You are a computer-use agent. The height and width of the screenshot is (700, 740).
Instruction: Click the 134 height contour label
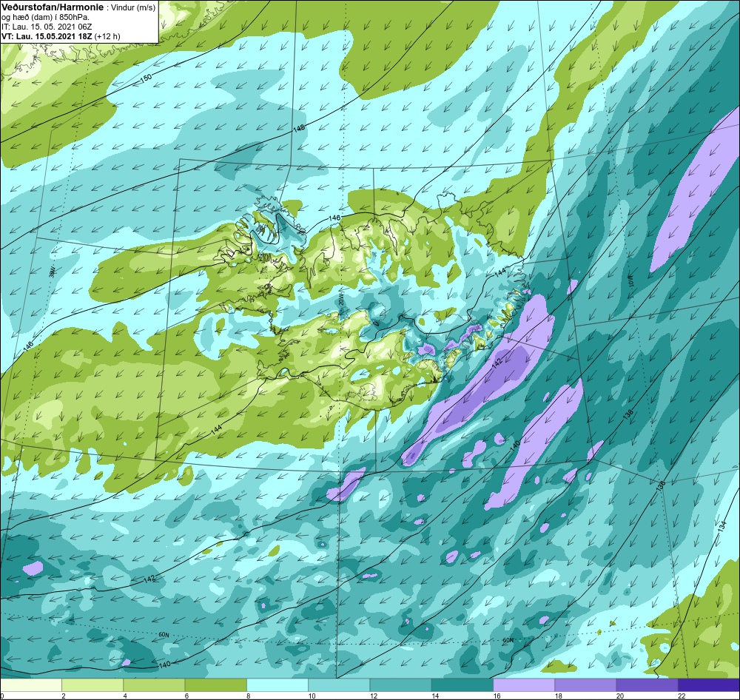pyautogui.click(x=721, y=528)
